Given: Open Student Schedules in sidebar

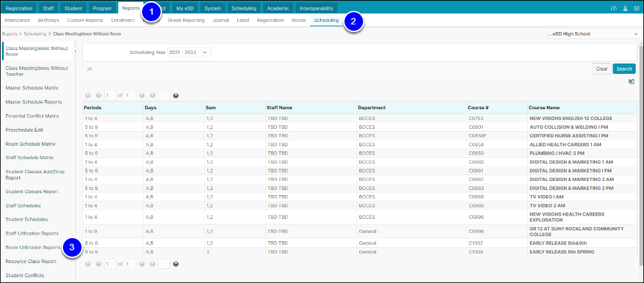Looking at the screenshot, I should click(x=26, y=219).
